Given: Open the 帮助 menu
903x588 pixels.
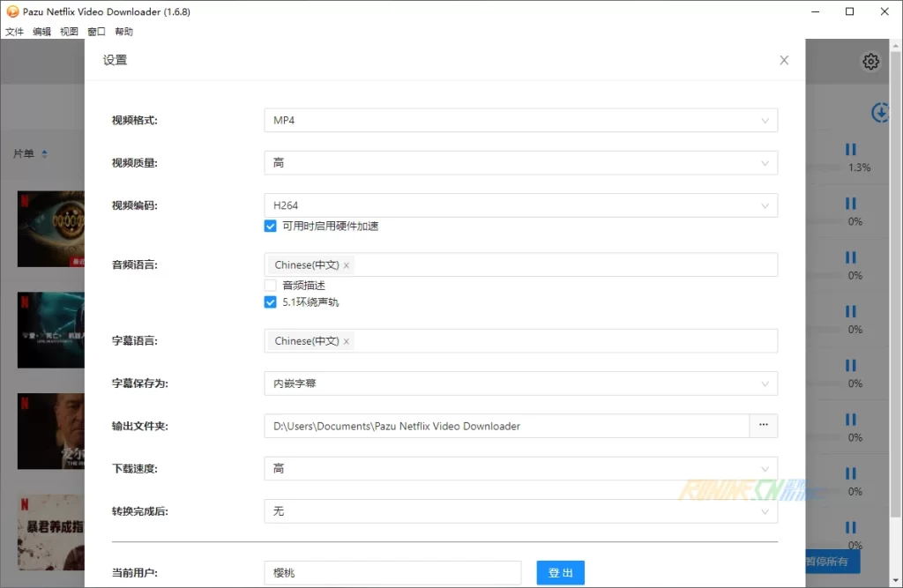Looking at the screenshot, I should [124, 32].
